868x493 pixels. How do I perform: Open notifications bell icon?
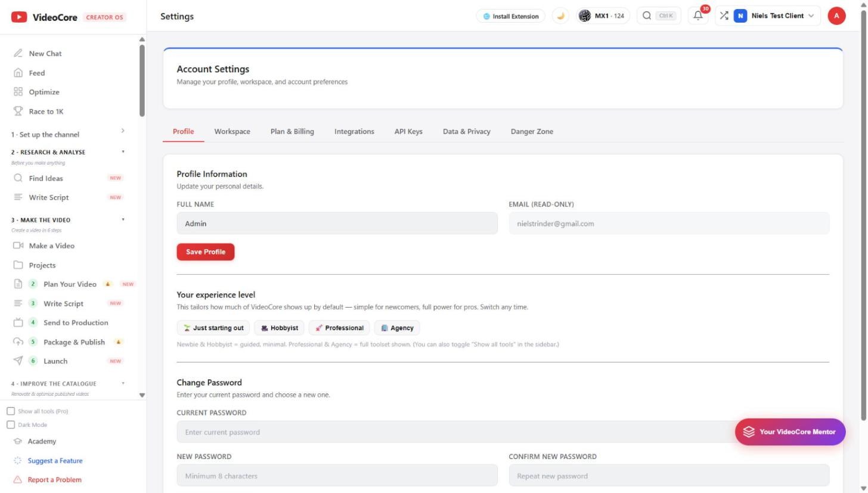(x=698, y=16)
